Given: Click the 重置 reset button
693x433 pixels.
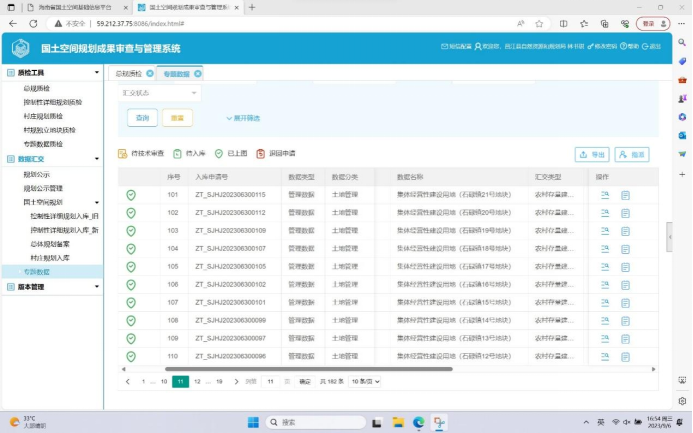Looking at the screenshot, I should pyautogui.click(x=177, y=118).
